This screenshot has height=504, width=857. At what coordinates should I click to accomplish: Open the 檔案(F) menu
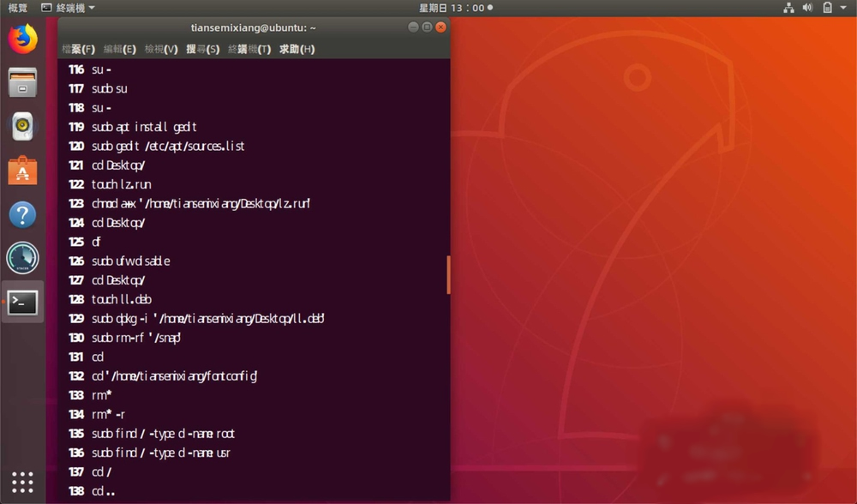click(80, 49)
